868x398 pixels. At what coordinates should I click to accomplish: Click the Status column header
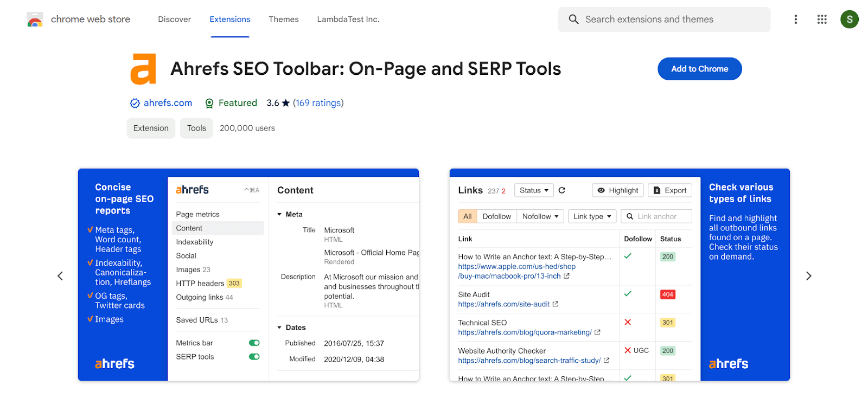671,239
